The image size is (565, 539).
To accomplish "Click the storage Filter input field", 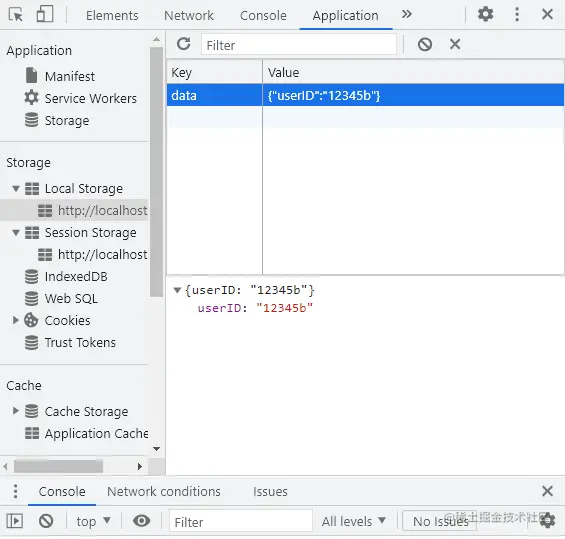I will (299, 45).
